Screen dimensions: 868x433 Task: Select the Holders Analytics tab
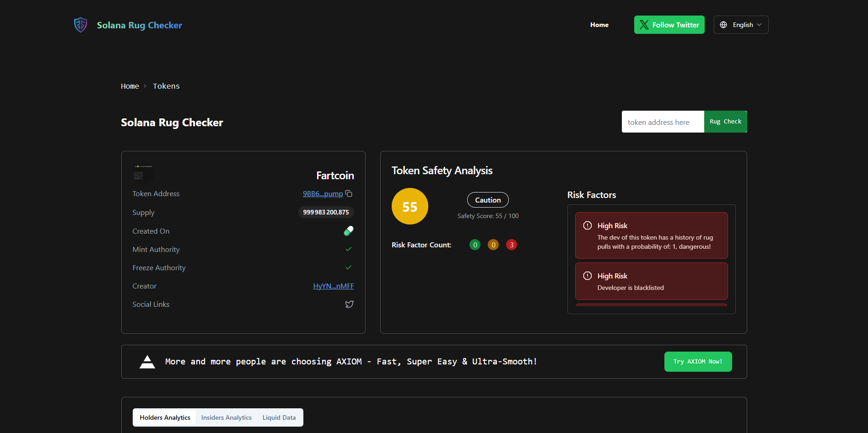click(x=165, y=417)
